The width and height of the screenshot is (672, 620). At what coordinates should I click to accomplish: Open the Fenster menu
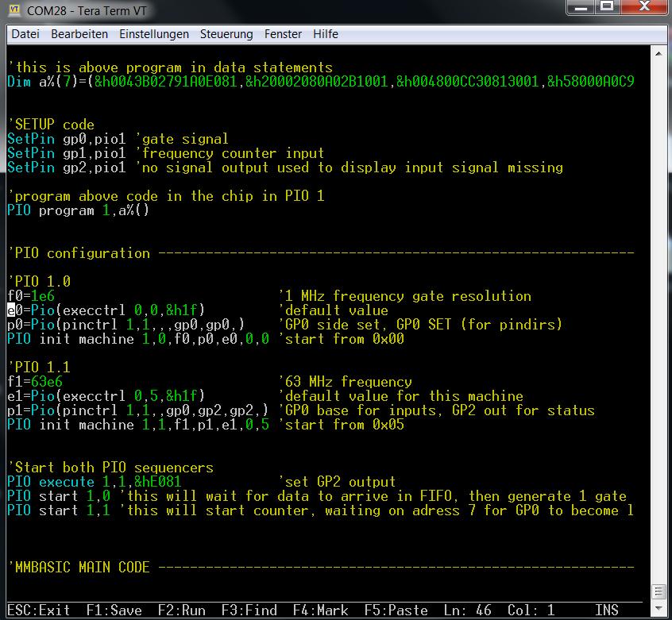click(x=283, y=34)
